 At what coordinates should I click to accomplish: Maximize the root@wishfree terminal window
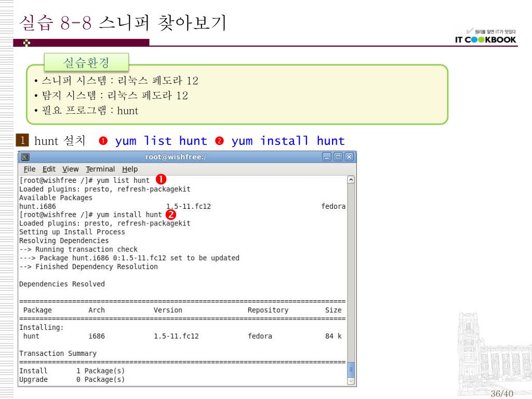tap(338, 157)
